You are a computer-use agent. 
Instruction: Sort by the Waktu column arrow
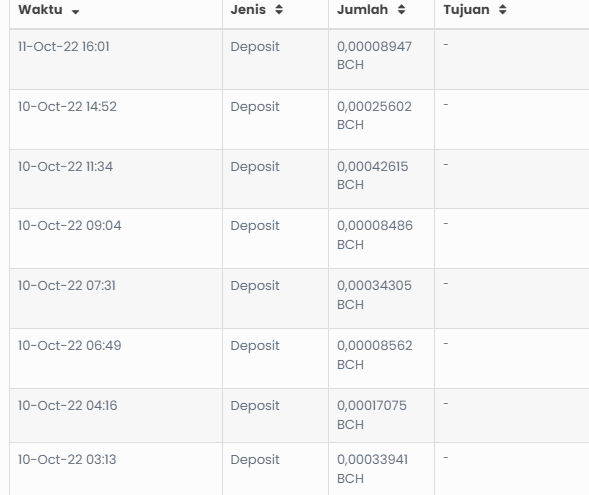click(x=76, y=12)
